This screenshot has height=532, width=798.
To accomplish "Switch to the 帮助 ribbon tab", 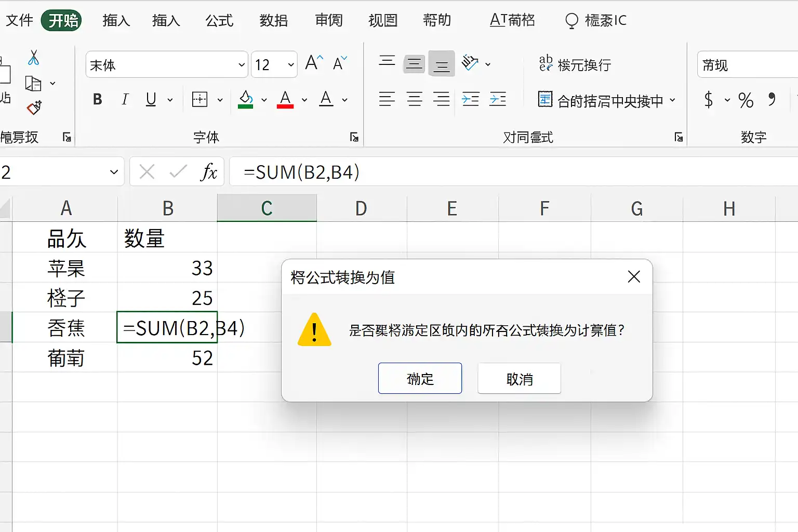I will (x=436, y=20).
